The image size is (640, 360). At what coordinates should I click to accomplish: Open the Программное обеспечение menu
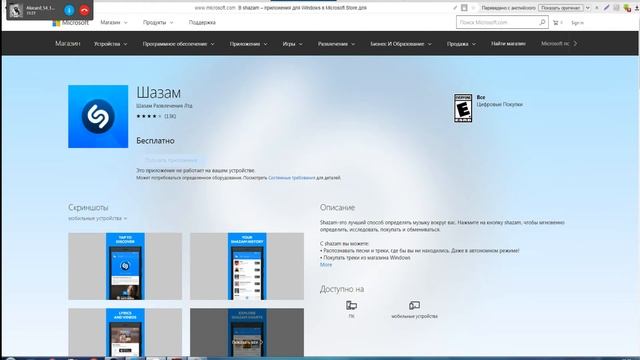[178, 44]
